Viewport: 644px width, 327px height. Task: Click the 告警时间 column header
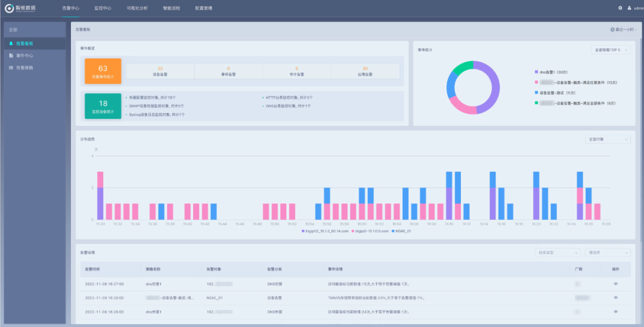[x=92, y=269]
